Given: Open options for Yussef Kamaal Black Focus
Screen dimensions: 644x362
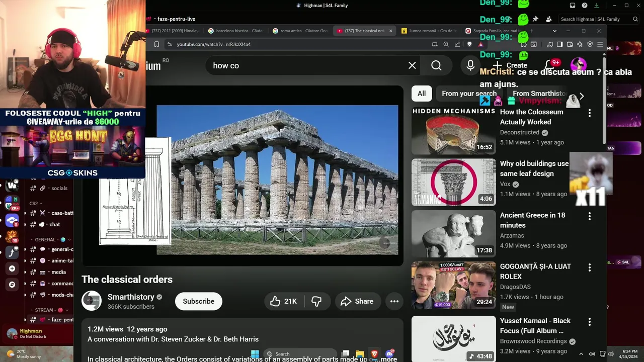Looking at the screenshot, I should 590,322.
